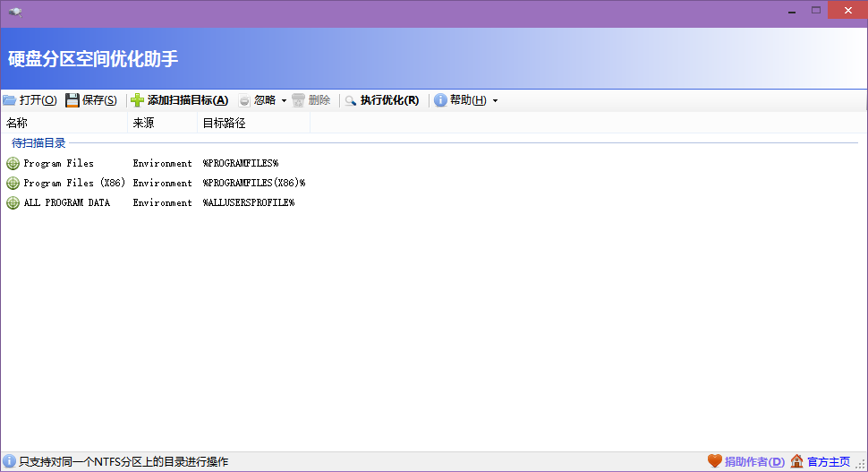Click the floppy disk save icon
868x472 pixels.
[72, 100]
